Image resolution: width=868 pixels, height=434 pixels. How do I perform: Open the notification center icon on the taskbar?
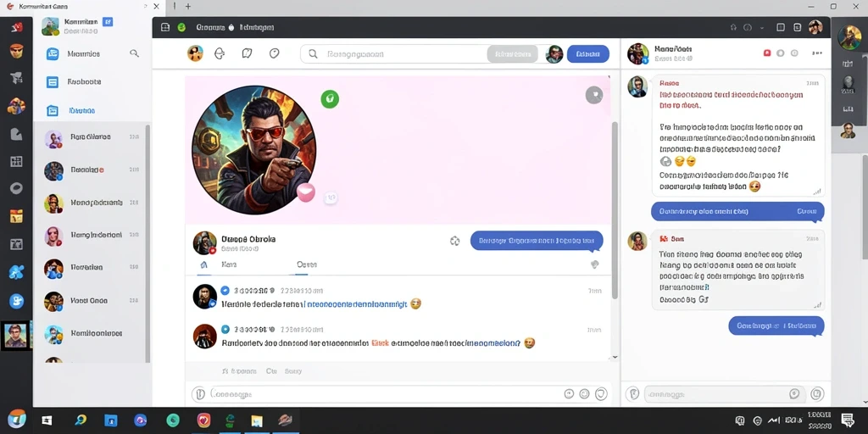pyautogui.click(x=848, y=420)
